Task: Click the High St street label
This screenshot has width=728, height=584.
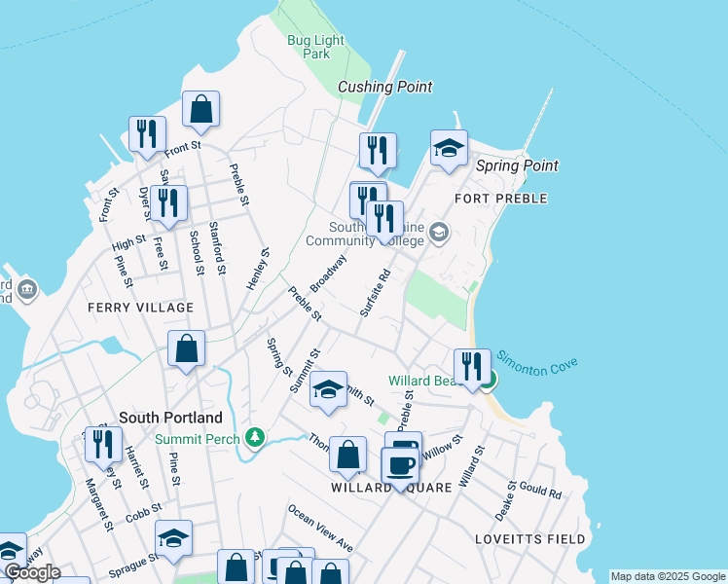Action: pos(129,242)
